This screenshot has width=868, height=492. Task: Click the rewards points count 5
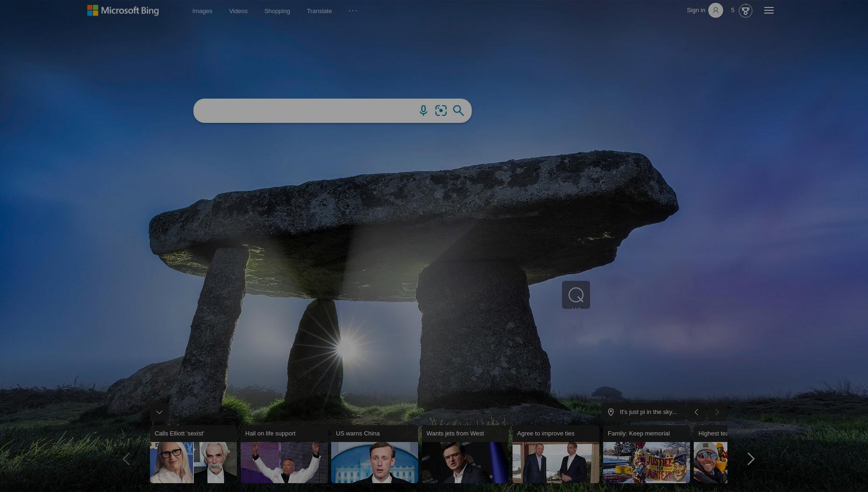(x=733, y=10)
